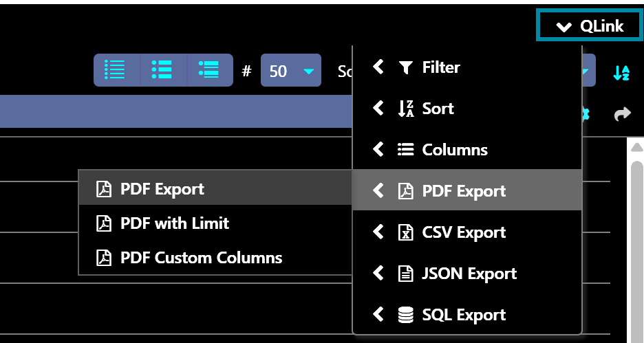Switch to the medium list density view
Viewport: 644px width, 343px height.
tap(162, 70)
